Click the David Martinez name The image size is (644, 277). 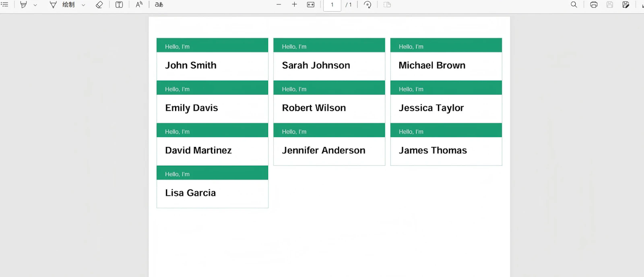coord(198,150)
